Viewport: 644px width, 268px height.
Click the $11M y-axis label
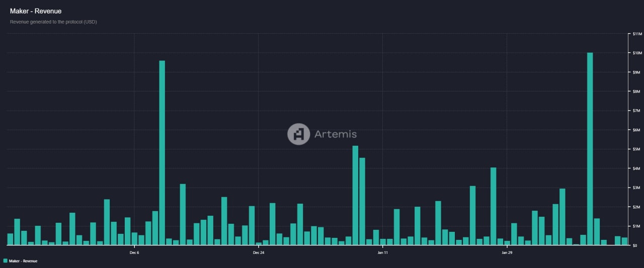636,34
